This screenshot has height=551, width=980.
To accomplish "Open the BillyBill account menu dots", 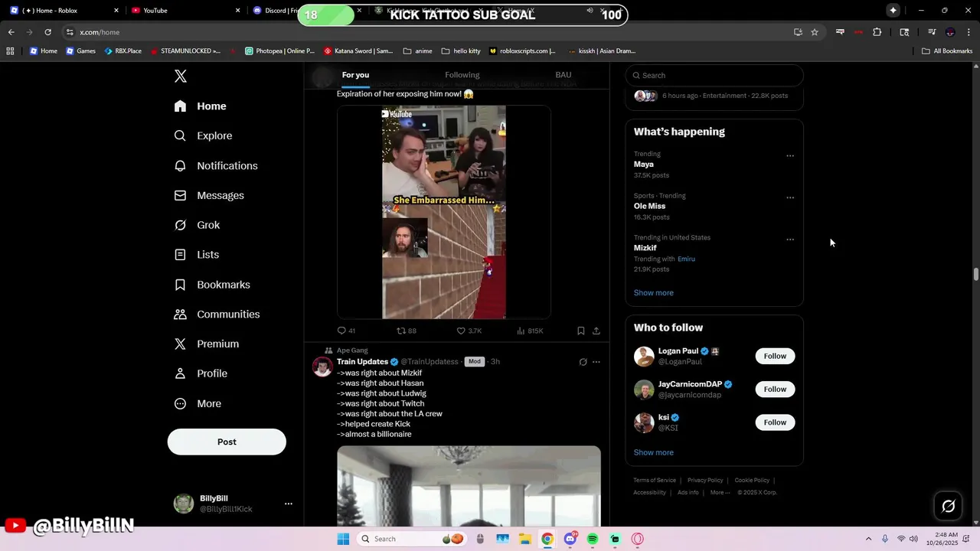I will pos(289,504).
